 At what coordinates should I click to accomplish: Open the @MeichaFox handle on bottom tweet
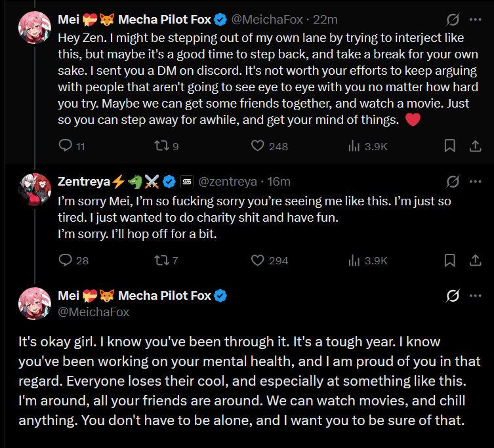94,312
